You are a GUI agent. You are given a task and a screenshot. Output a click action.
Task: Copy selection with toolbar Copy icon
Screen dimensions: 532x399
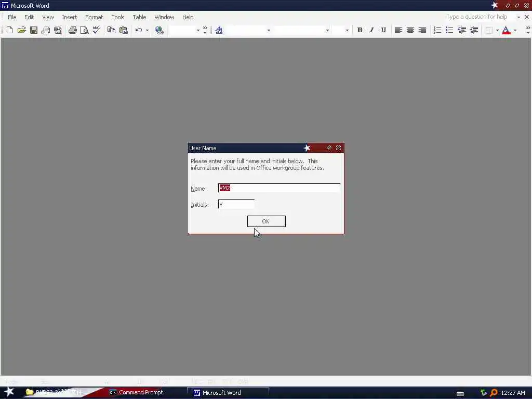[111, 30]
